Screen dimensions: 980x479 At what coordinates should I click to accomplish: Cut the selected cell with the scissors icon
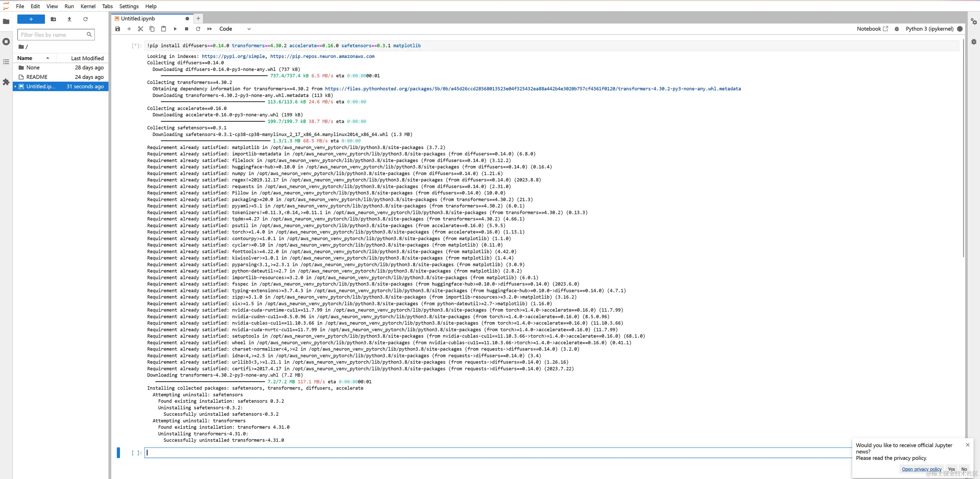pyautogui.click(x=140, y=29)
